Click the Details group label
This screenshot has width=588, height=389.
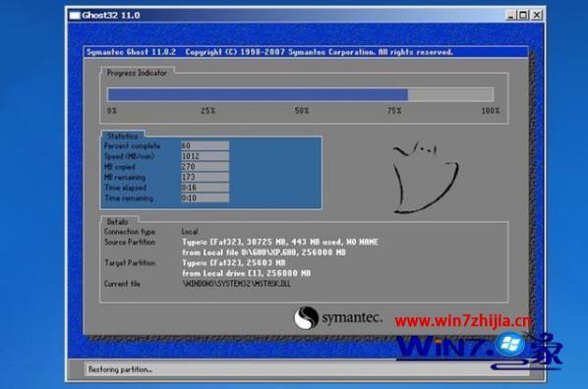point(117,221)
